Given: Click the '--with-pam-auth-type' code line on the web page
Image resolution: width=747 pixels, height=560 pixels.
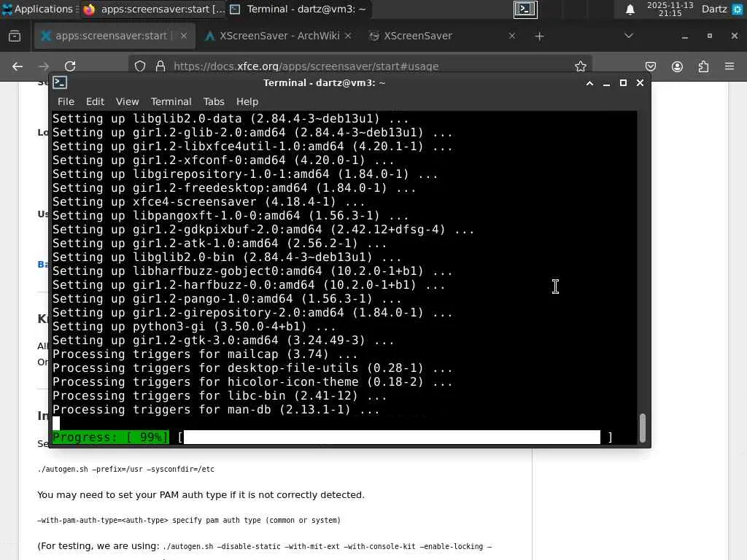Looking at the screenshot, I should [x=189, y=520].
